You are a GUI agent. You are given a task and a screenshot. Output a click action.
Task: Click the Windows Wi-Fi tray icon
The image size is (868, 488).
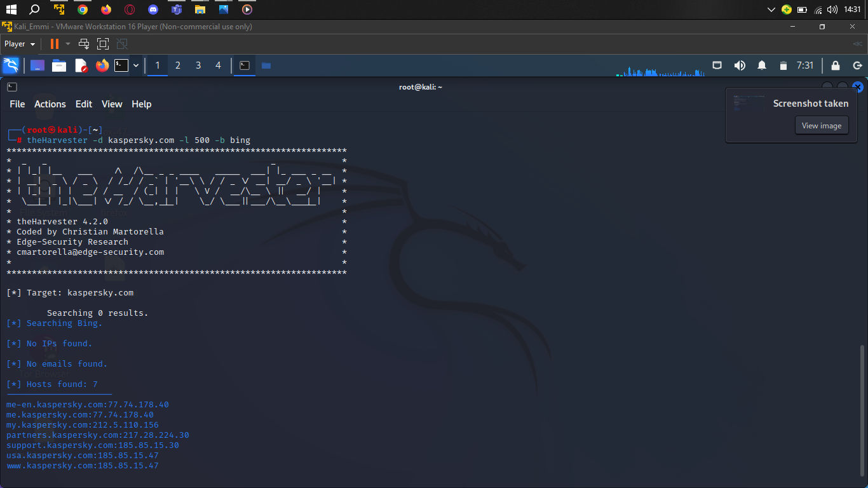(x=818, y=10)
